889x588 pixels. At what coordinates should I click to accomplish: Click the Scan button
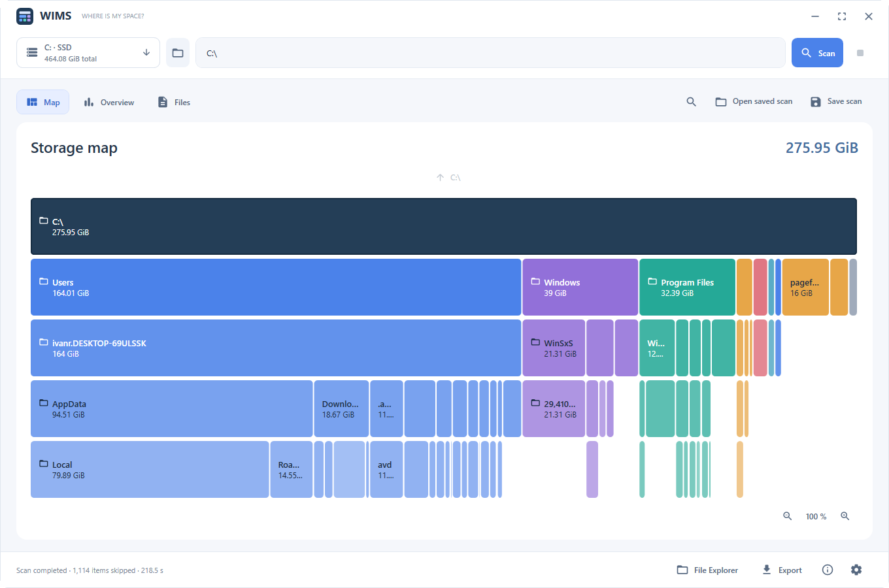coord(817,53)
